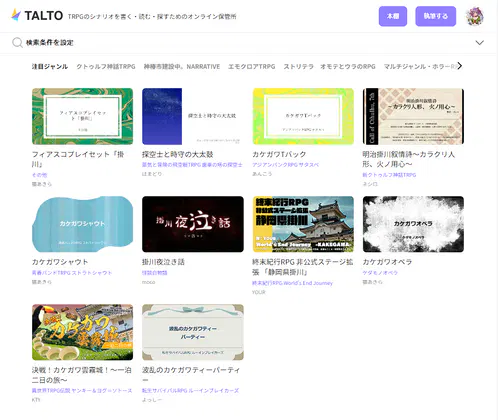Select the エモクロアTRPG genre tab

click(x=252, y=66)
